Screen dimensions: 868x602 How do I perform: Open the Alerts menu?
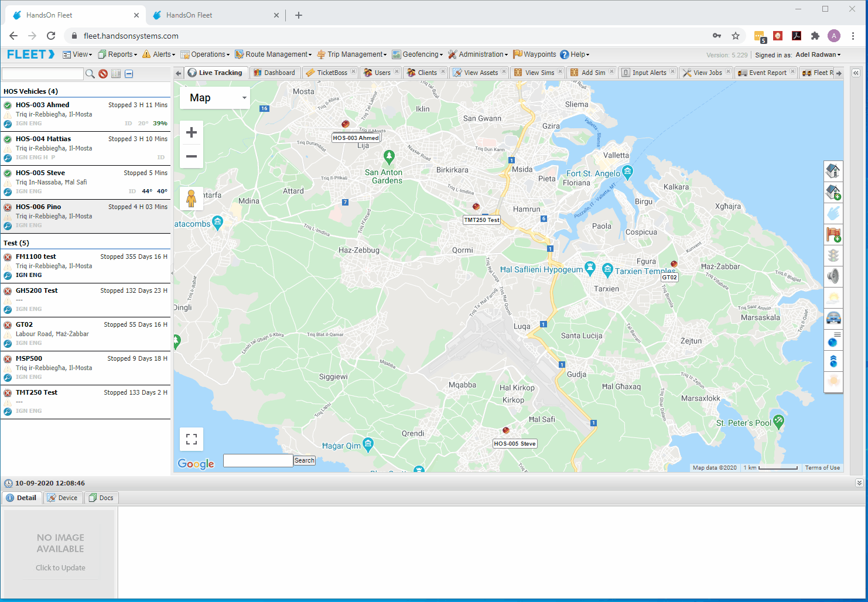(159, 54)
